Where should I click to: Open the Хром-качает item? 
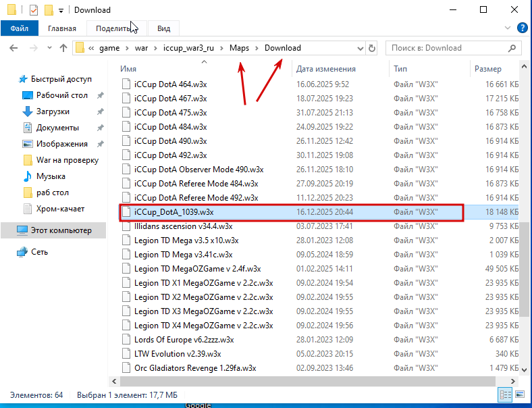(60, 209)
